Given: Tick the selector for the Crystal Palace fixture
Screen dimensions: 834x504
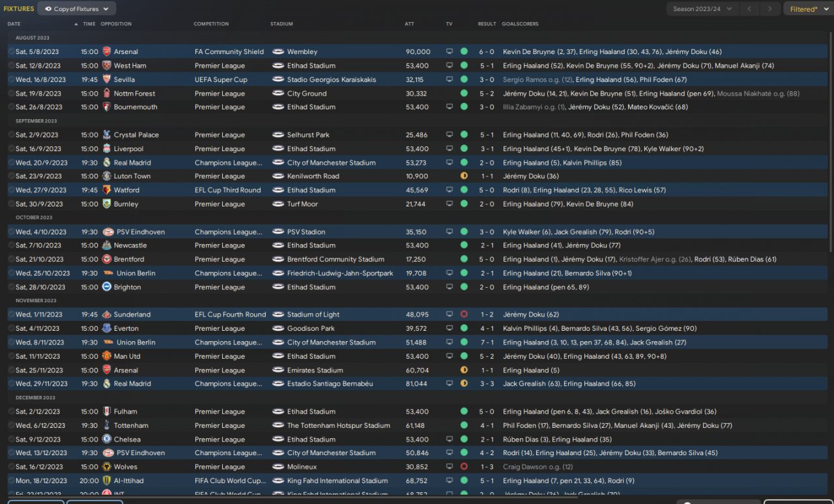Looking at the screenshot, I should (11, 135).
